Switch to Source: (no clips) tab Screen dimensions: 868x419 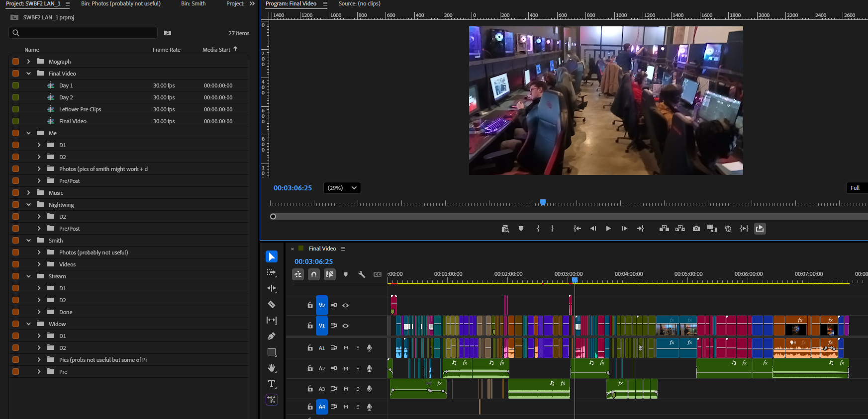pos(359,4)
